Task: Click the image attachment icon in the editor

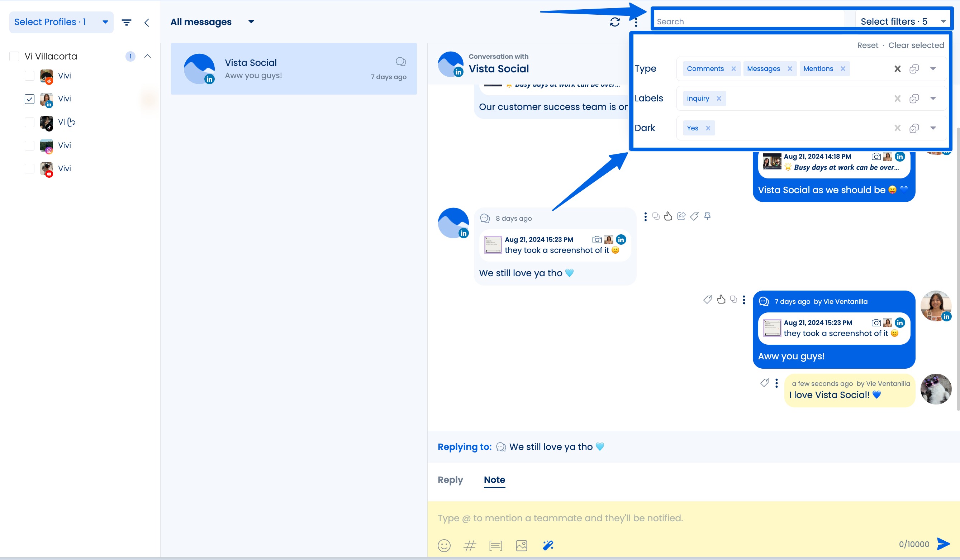Action: pos(522,546)
